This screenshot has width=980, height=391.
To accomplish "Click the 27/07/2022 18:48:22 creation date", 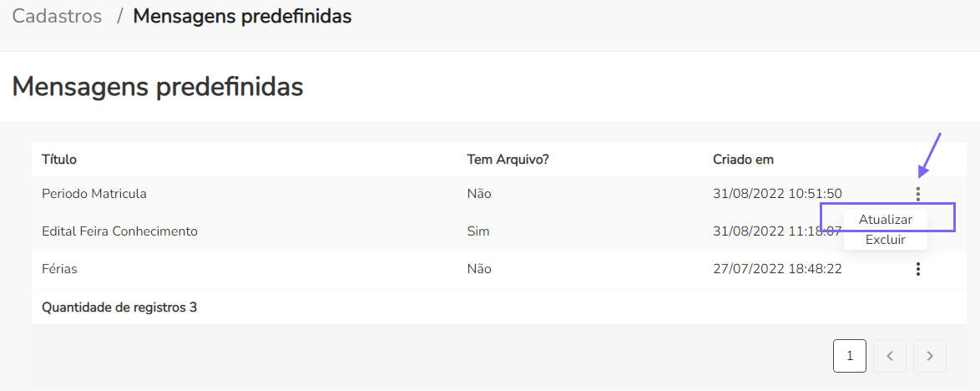I will (777, 269).
